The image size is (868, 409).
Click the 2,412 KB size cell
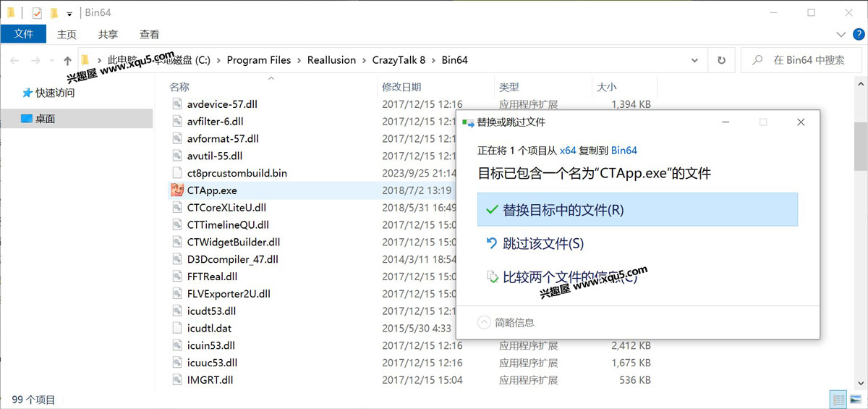631,346
